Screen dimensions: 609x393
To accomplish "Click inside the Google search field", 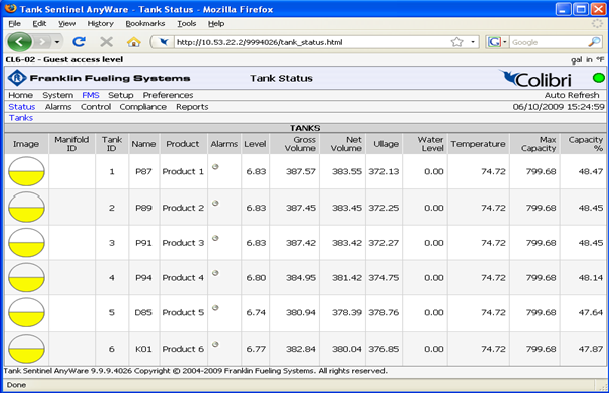I will pos(548,42).
